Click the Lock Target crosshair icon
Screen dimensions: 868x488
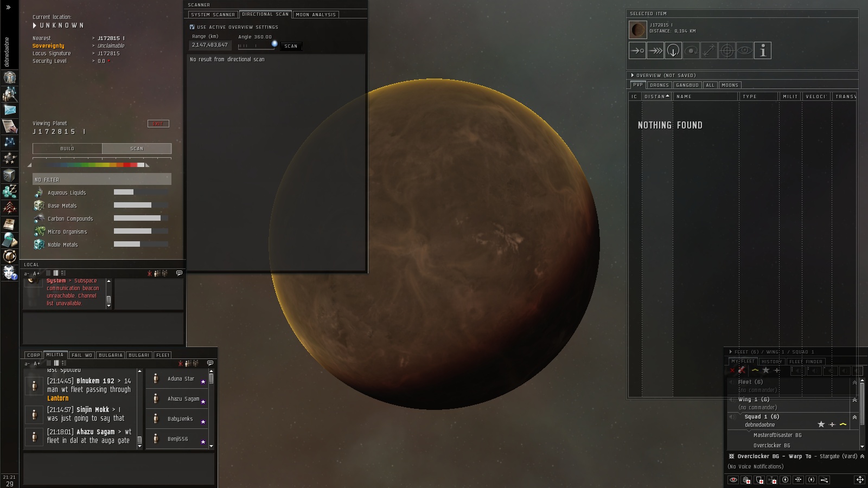click(727, 50)
